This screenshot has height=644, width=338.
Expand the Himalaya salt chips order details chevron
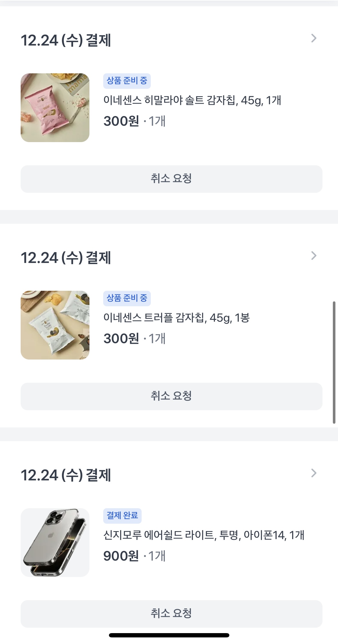point(314,38)
